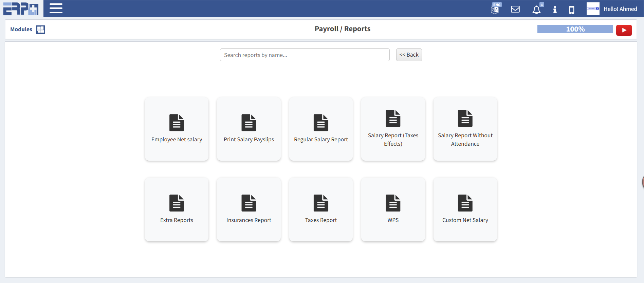
Task: Click the info icon in header
Action: pos(555,9)
